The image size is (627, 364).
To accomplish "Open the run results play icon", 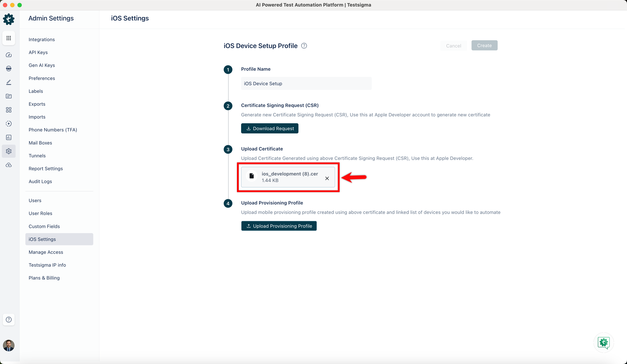I will (9, 124).
